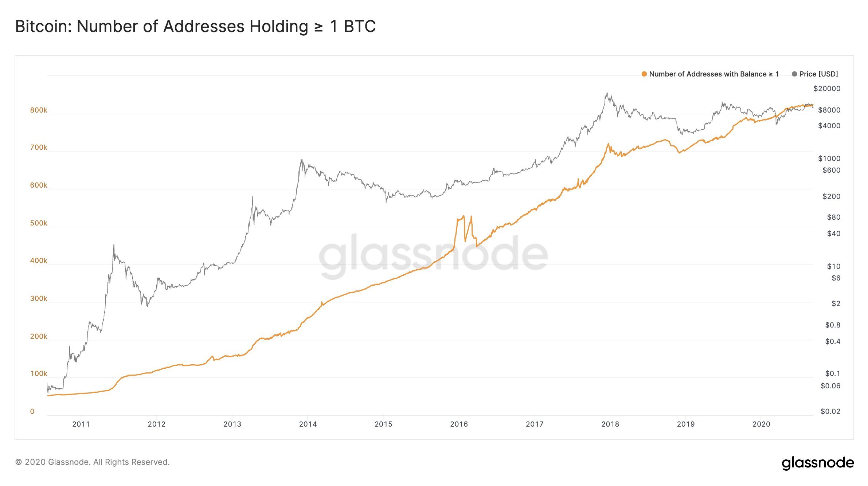The height and width of the screenshot is (486, 868).
Task: Click the $1000 right axis label
Action: pyautogui.click(x=829, y=158)
